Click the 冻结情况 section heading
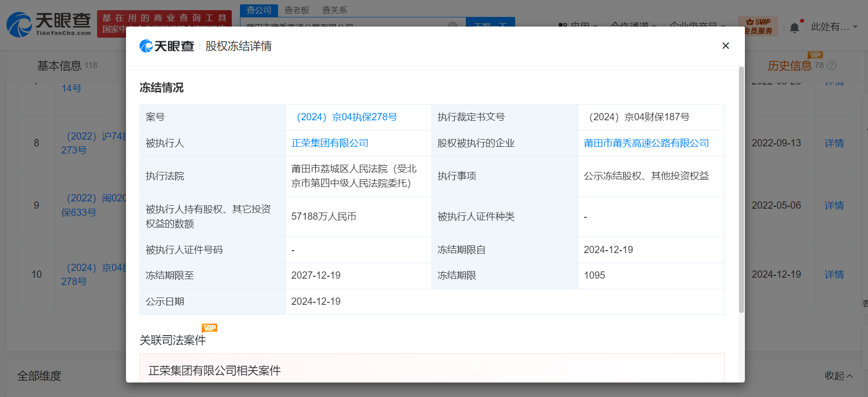 161,87
